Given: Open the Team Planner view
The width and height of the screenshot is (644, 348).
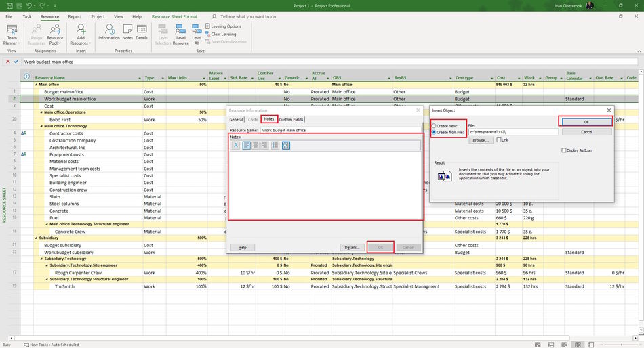Looking at the screenshot, I should [x=12, y=35].
